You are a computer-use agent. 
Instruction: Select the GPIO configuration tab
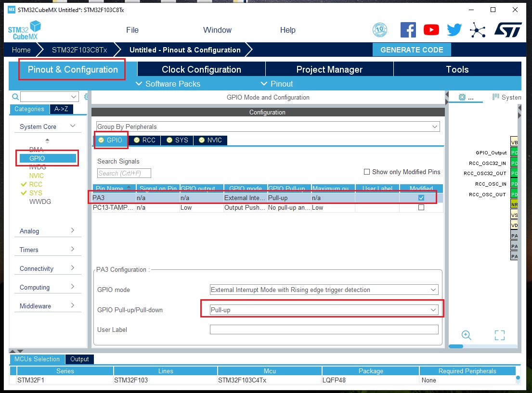[111, 140]
